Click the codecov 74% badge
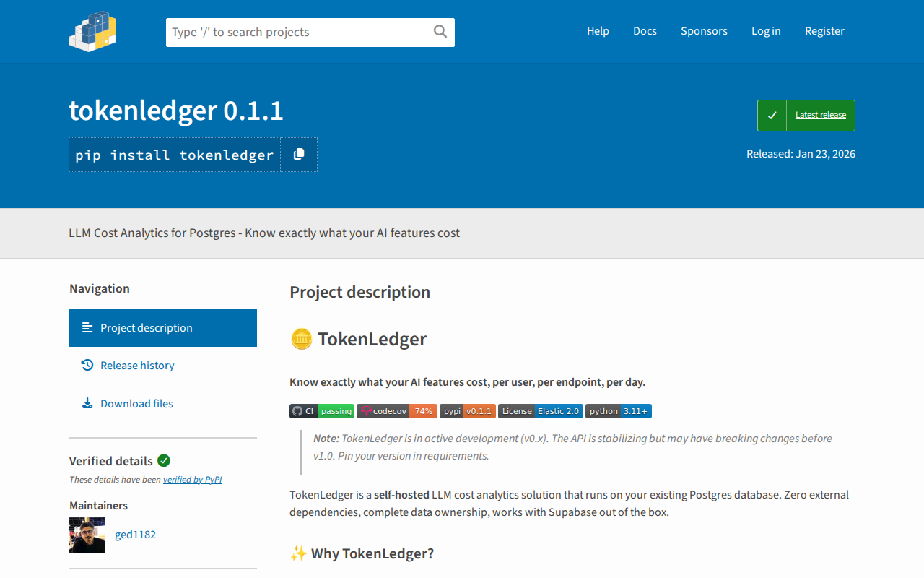Image resolution: width=924 pixels, height=578 pixels. click(397, 411)
